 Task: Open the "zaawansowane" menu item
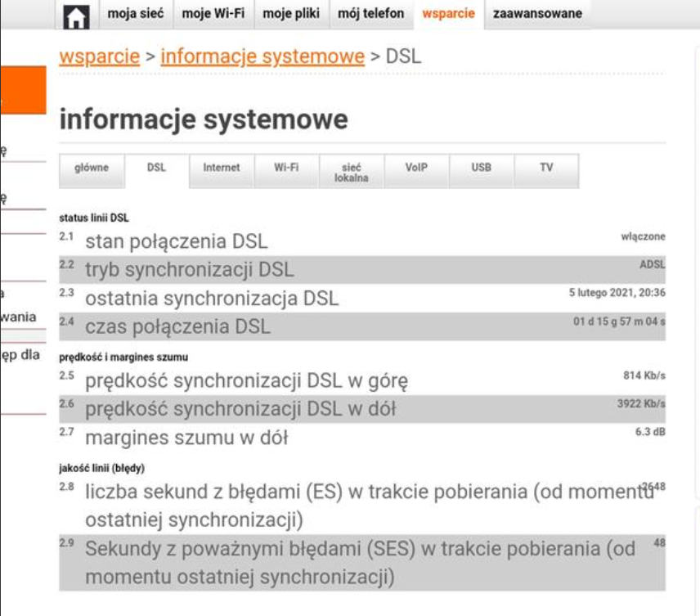[x=536, y=14]
